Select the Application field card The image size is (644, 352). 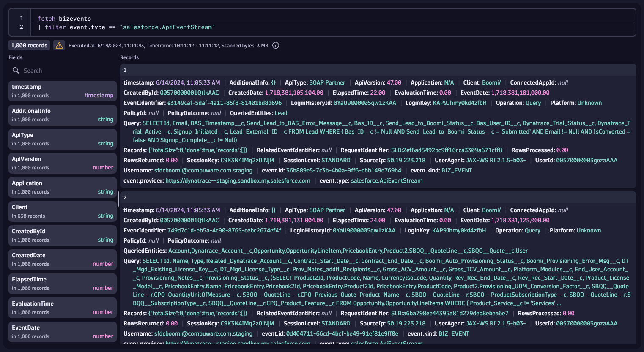pos(63,187)
